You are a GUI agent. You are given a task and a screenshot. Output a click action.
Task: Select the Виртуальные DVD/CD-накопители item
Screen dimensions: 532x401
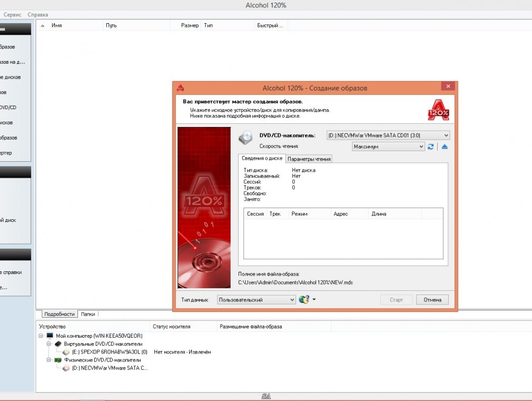pos(103,344)
